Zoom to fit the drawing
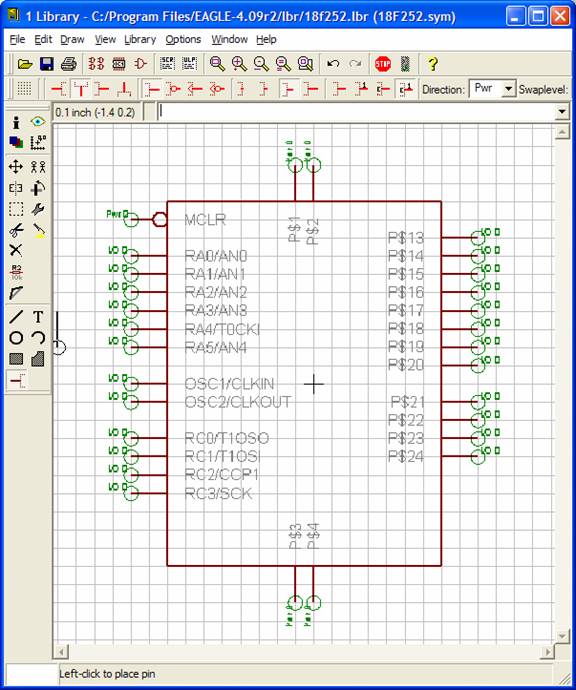This screenshot has height=690, width=576. (x=217, y=64)
